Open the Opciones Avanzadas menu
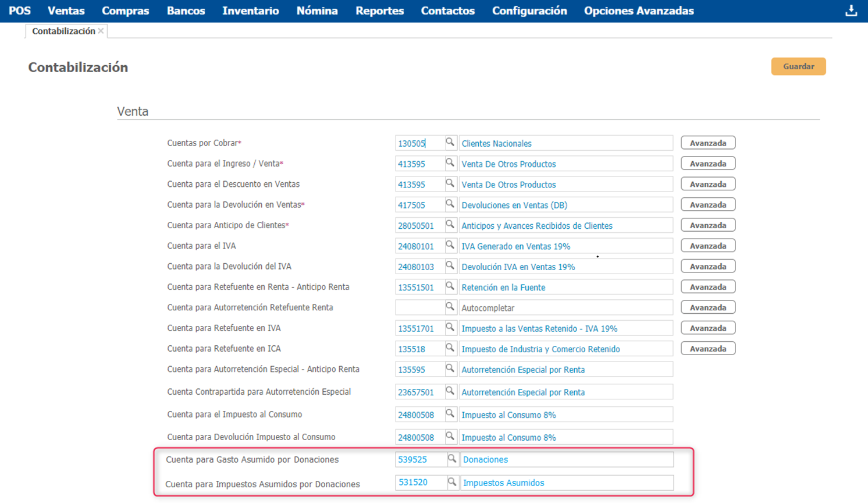 coord(638,11)
